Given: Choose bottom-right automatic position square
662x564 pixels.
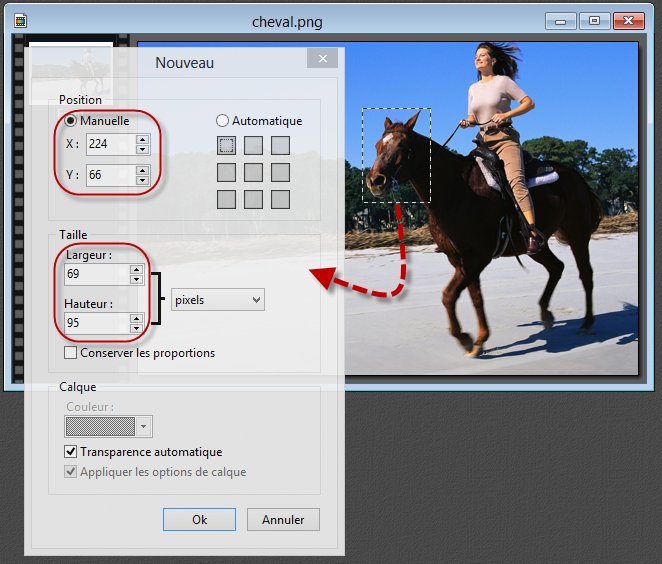Looking at the screenshot, I should coord(280,200).
